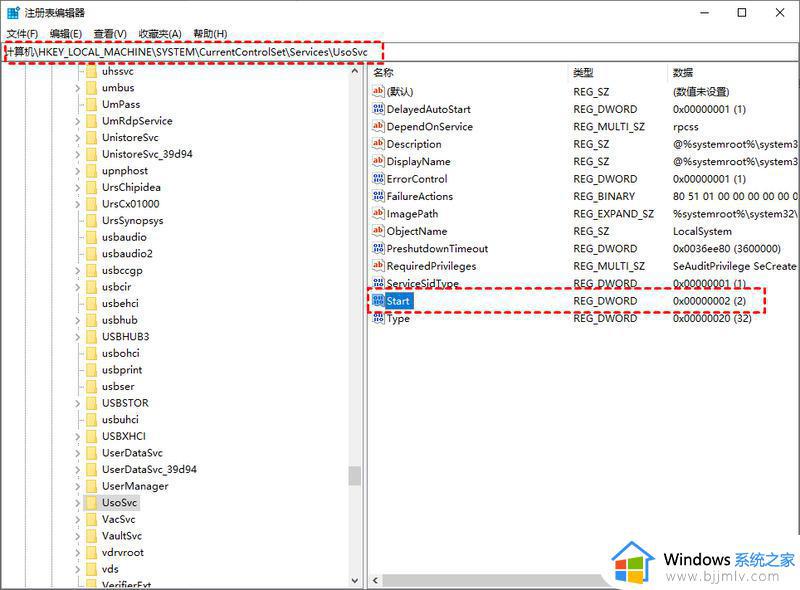The image size is (800, 590).
Task: Select the ServiceSidType value name
Action: (x=422, y=283)
